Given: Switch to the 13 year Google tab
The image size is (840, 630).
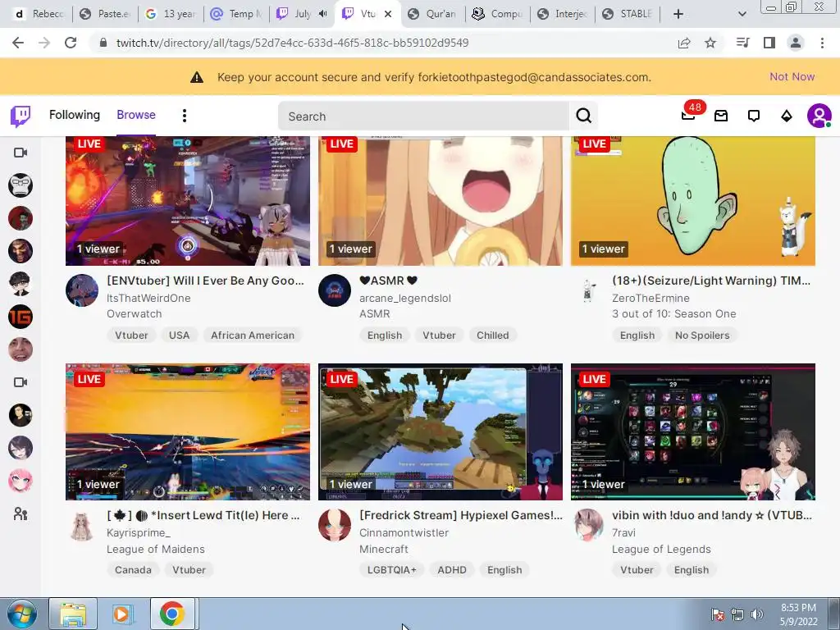Looking at the screenshot, I should (171, 14).
